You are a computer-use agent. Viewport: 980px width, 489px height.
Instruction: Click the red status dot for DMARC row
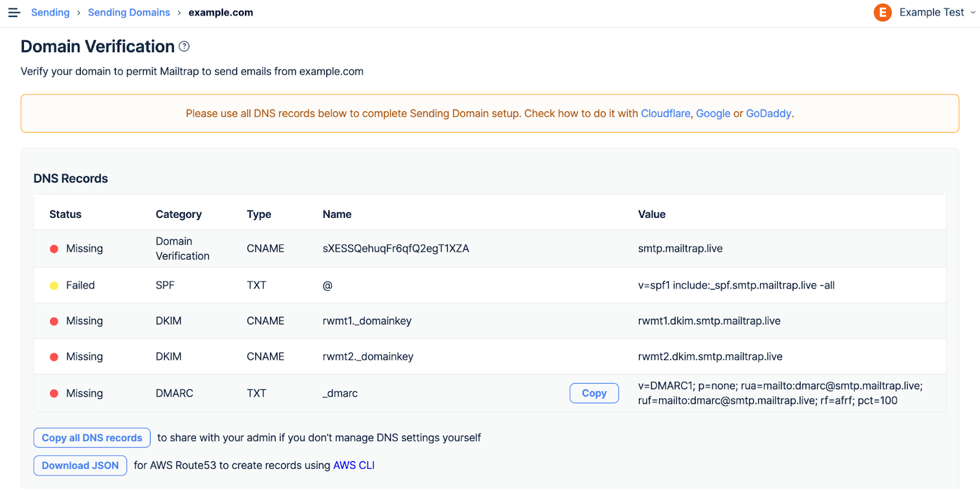click(54, 394)
